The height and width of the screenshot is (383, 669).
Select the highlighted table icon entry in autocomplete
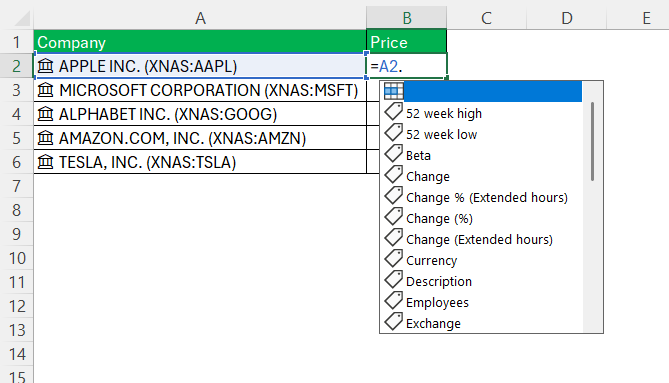[x=483, y=91]
